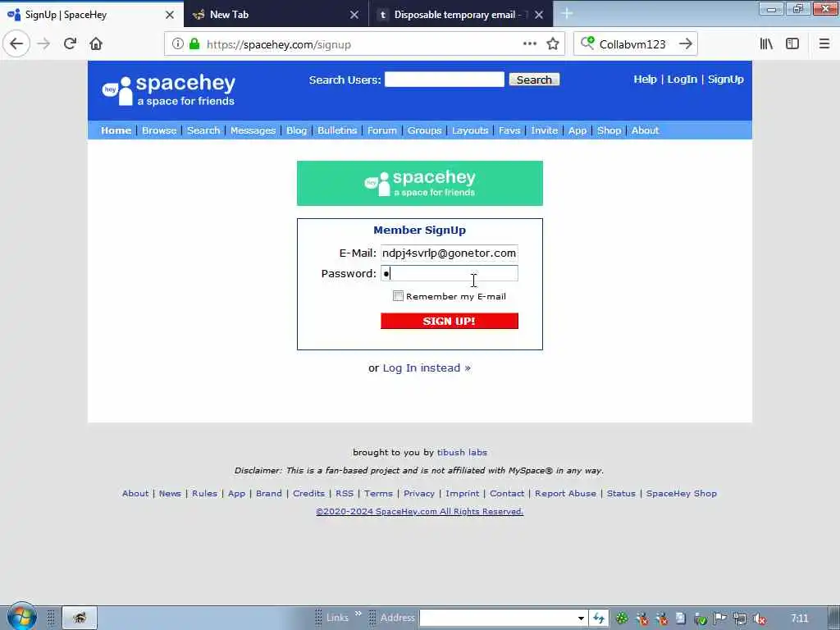This screenshot has width=840, height=630.
Task: Open Forum in the navigation bar
Action: [x=382, y=130]
